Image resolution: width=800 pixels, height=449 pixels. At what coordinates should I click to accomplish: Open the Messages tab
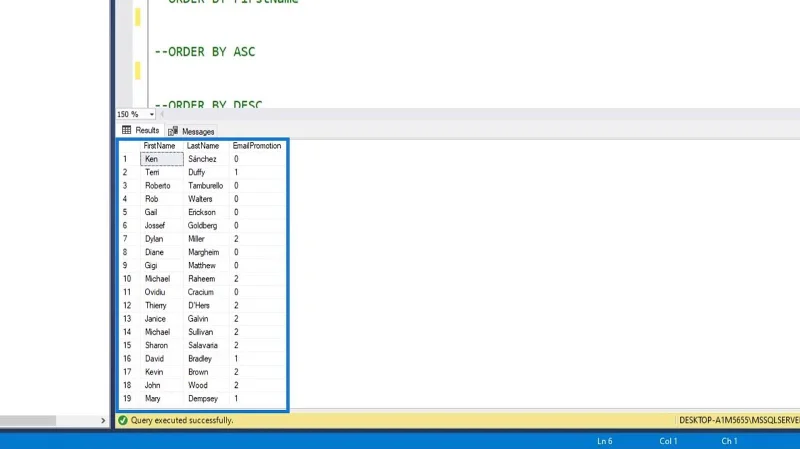pyautogui.click(x=191, y=131)
